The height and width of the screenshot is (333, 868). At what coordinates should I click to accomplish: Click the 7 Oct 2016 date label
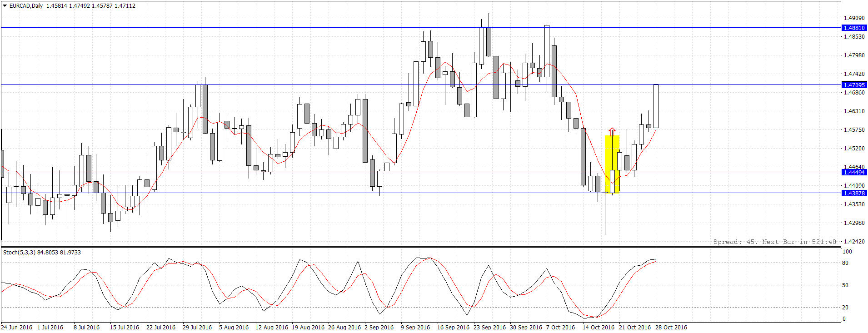coord(561,328)
